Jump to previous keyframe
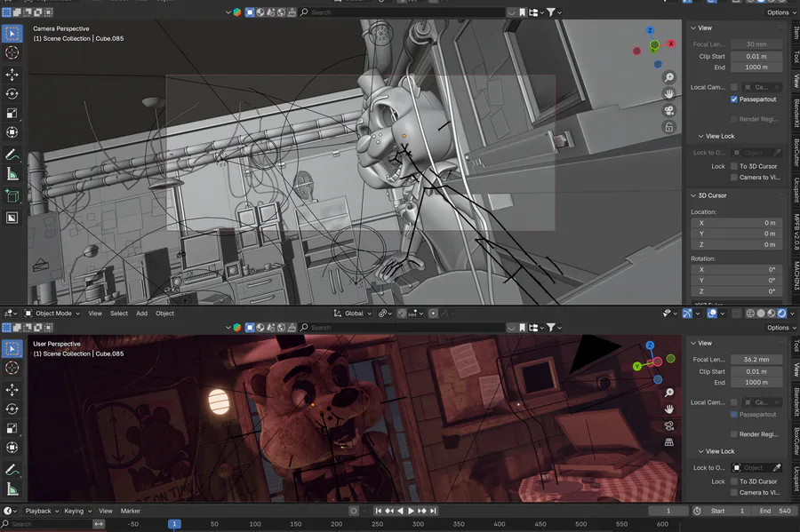800x532 pixels. click(x=389, y=511)
